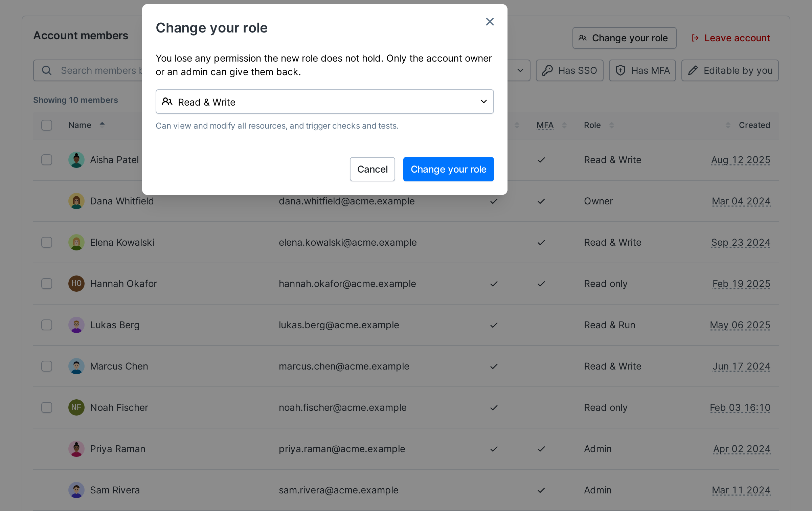
Task: Click the people icon in role dropdown
Action: tap(167, 102)
